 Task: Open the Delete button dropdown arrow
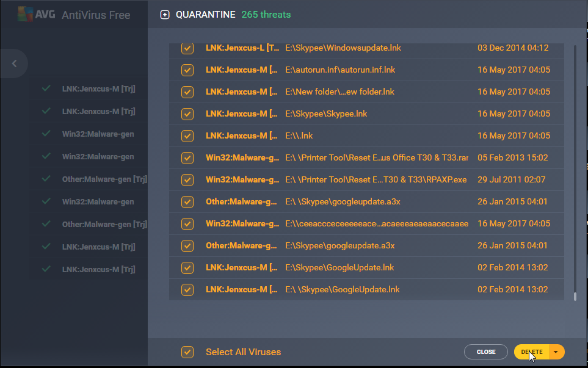click(x=556, y=352)
